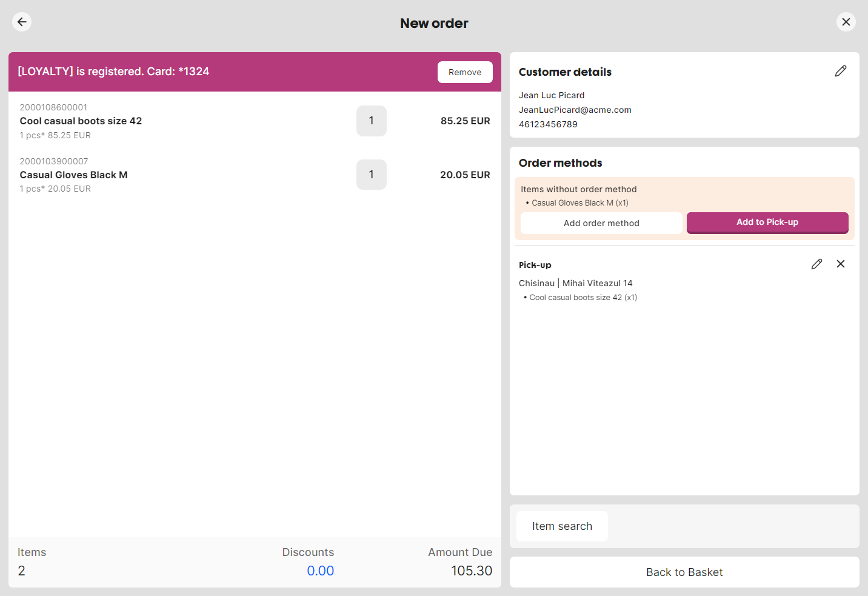Select Cool casual boots size 42 item

coord(81,121)
